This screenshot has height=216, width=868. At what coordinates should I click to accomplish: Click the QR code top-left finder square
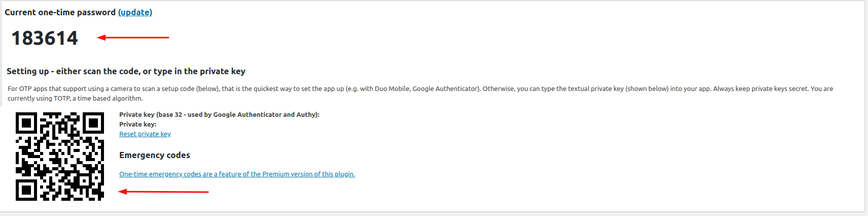coord(26,123)
